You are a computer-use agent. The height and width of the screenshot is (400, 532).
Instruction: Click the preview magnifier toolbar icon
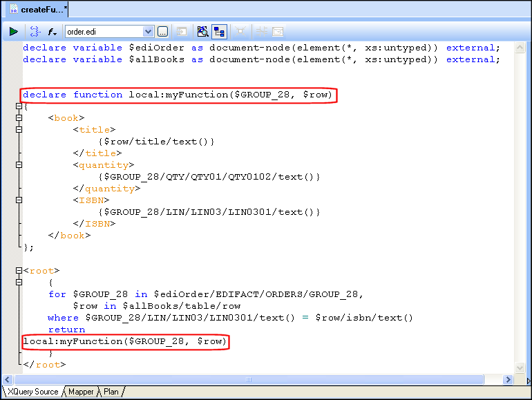point(202,32)
